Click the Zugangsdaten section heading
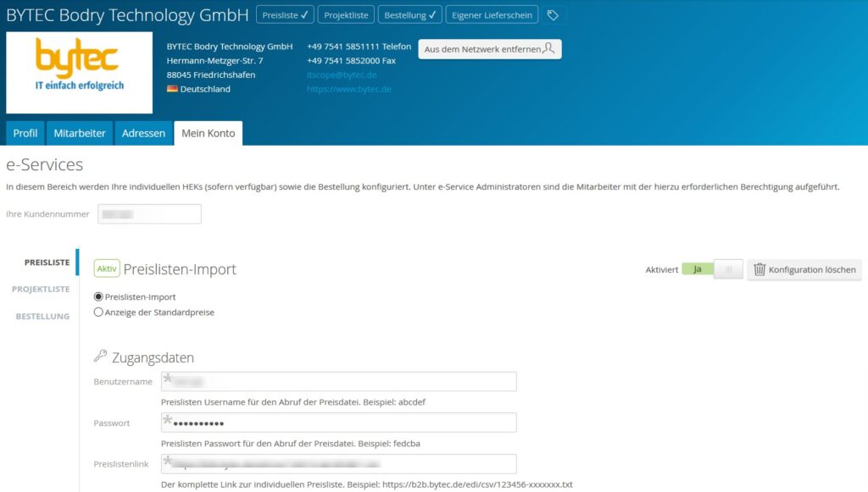868x492 pixels. pyautogui.click(x=153, y=357)
